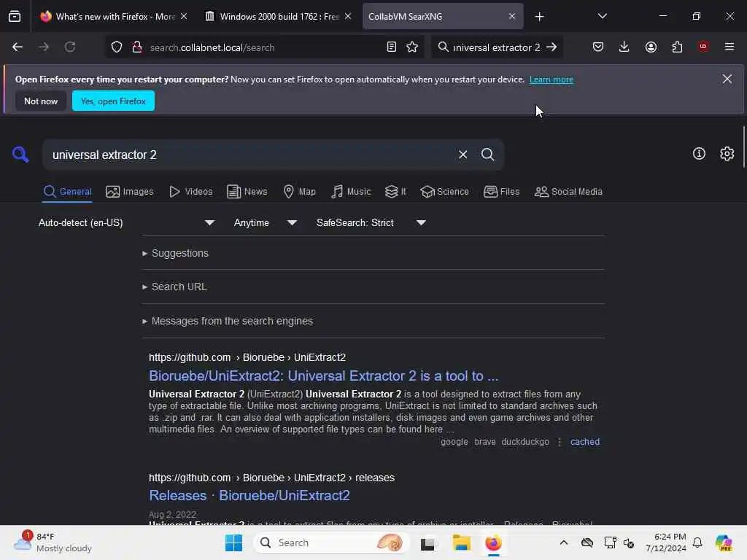Open SearXNG preferences gear

[x=727, y=154]
